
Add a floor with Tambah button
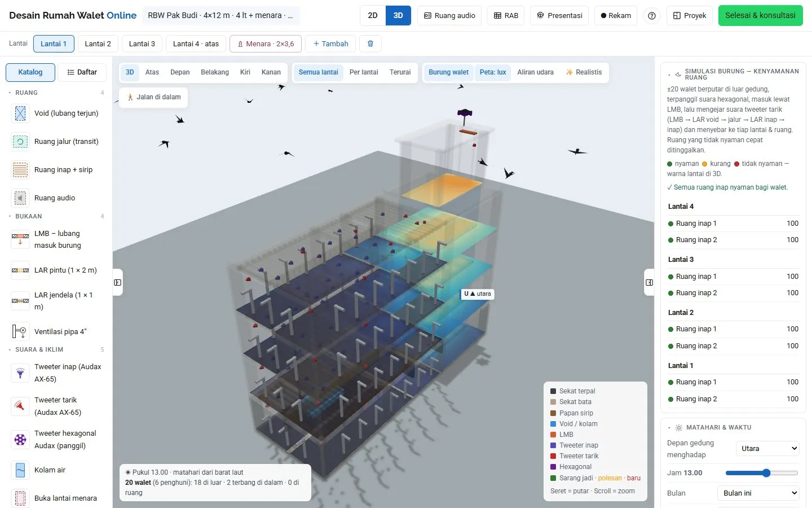330,43
